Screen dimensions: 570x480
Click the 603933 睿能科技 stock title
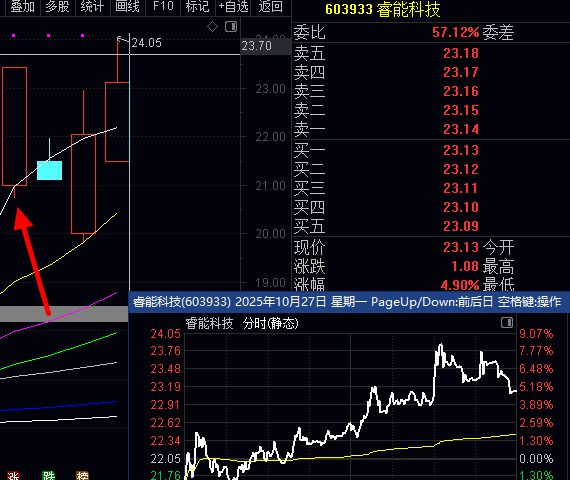382,9
